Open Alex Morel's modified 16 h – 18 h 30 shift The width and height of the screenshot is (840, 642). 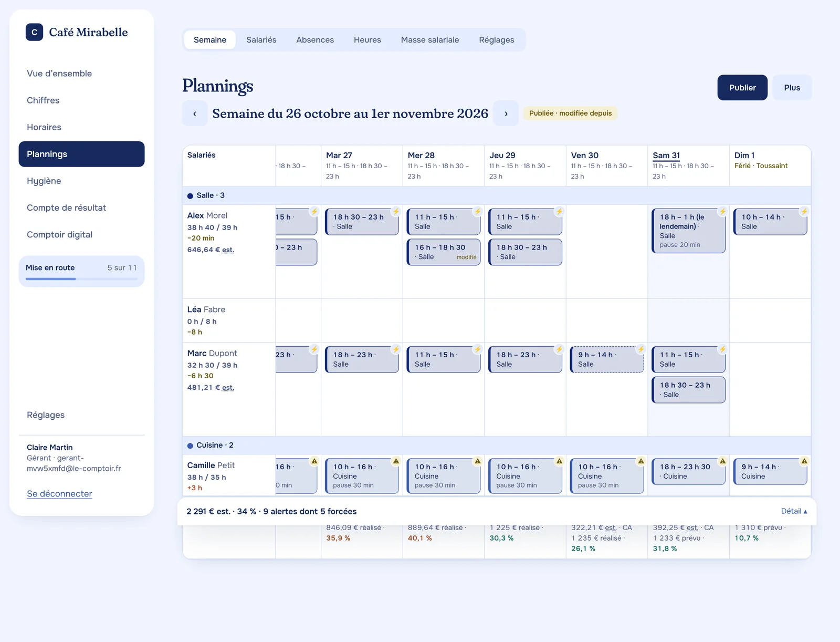pos(444,252)
